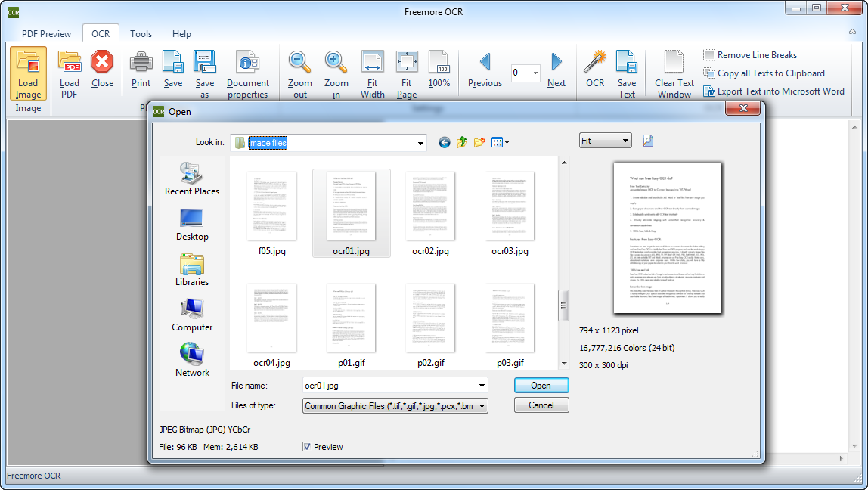Open the page number dropdown in ribbon
The image size is (868, 490).
[535, 73]
